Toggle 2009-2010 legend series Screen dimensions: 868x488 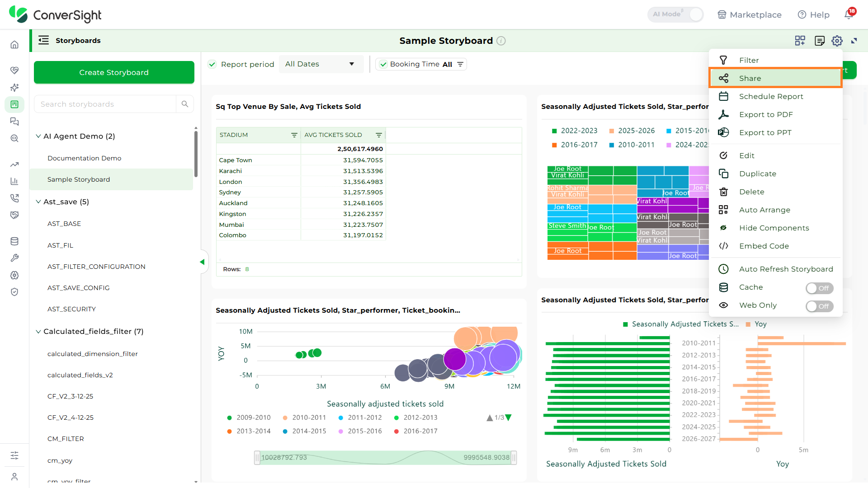pos(249,418)
